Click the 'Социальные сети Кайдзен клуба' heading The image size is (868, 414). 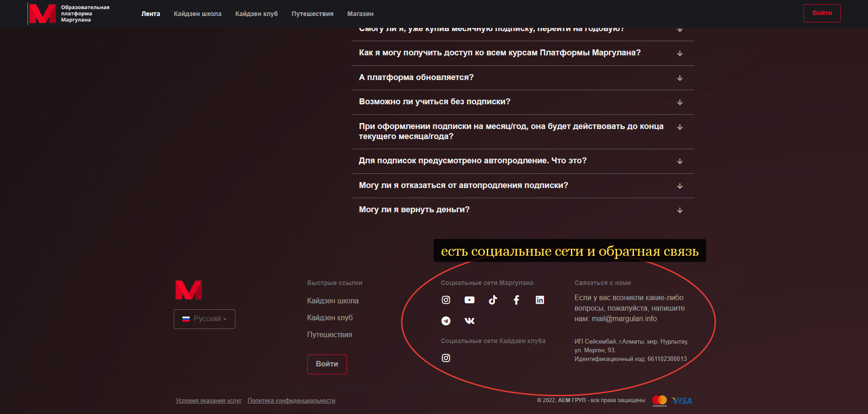coord(493,341)
